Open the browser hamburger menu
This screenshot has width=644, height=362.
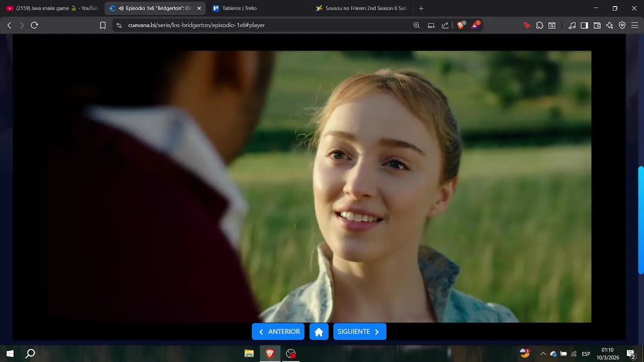point(634,25)
